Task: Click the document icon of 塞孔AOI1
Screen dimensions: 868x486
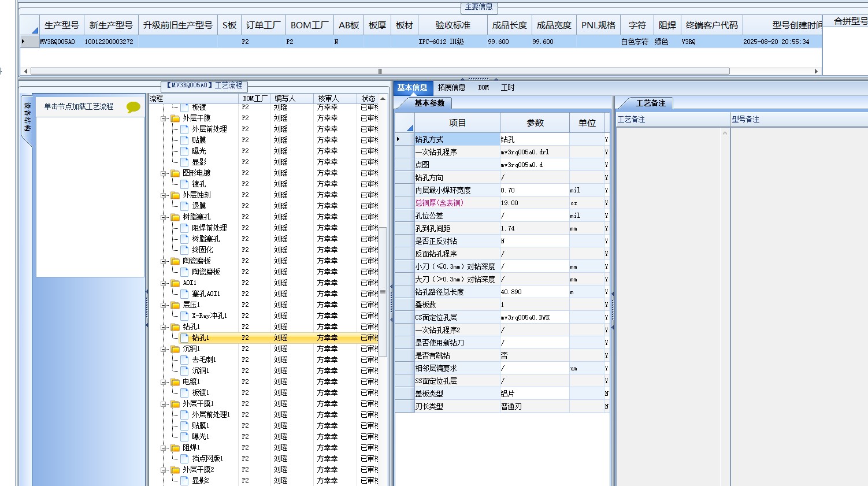Action: pos(184,294)
